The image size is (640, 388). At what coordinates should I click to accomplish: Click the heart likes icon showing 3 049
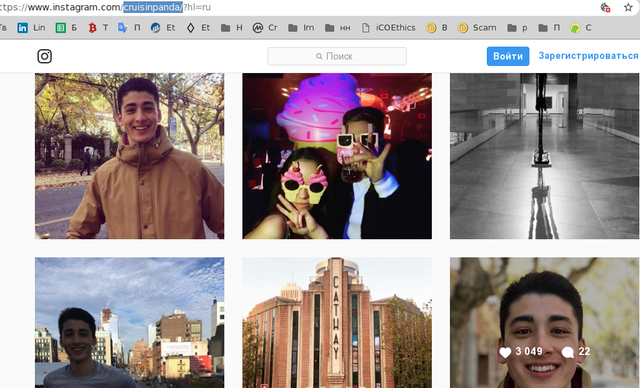[x=505, y=353]
